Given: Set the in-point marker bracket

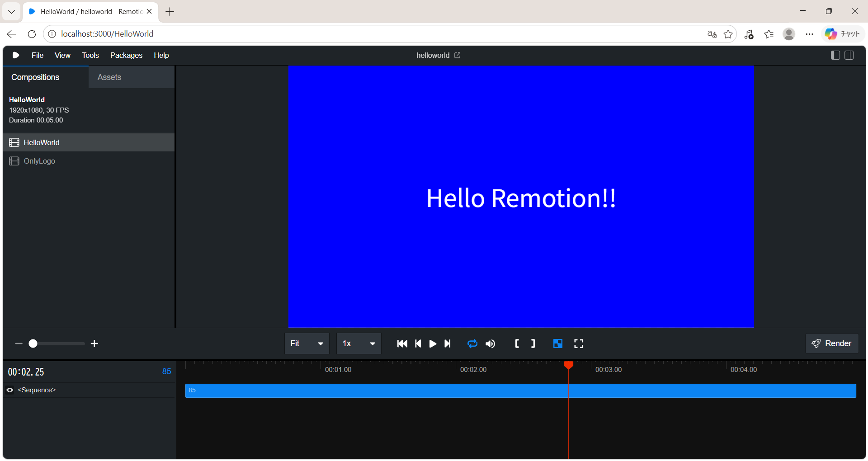Looking at the screenshot, I should (x=517, y=344).
